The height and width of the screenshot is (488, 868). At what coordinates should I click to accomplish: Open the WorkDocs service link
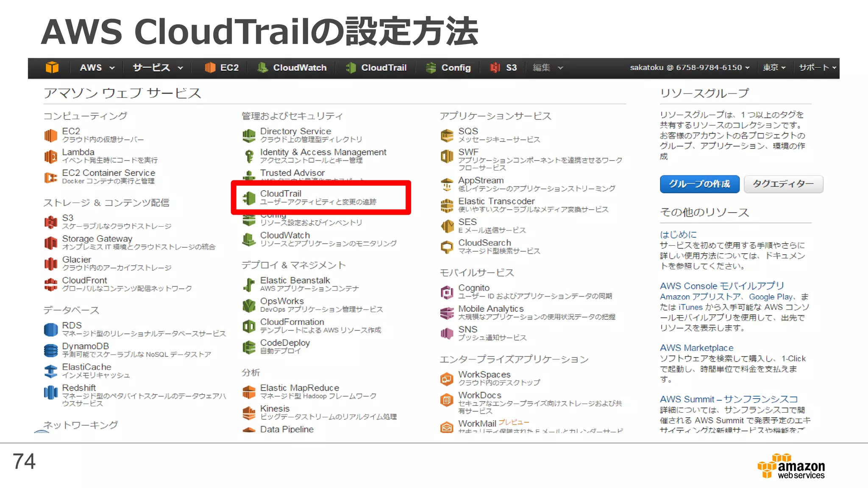(479, 395)
